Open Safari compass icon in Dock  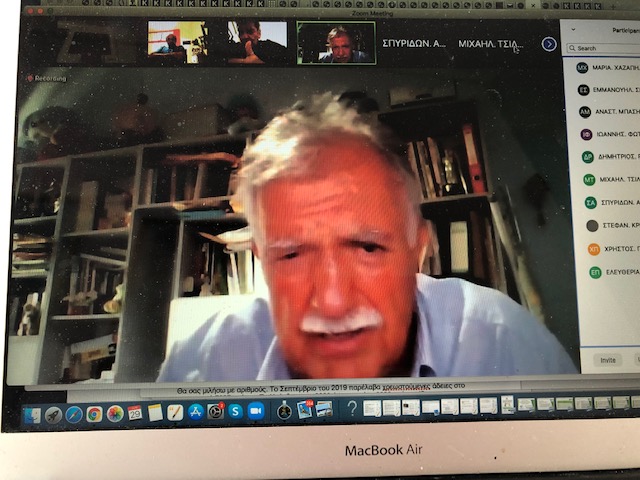coord(74,415)
